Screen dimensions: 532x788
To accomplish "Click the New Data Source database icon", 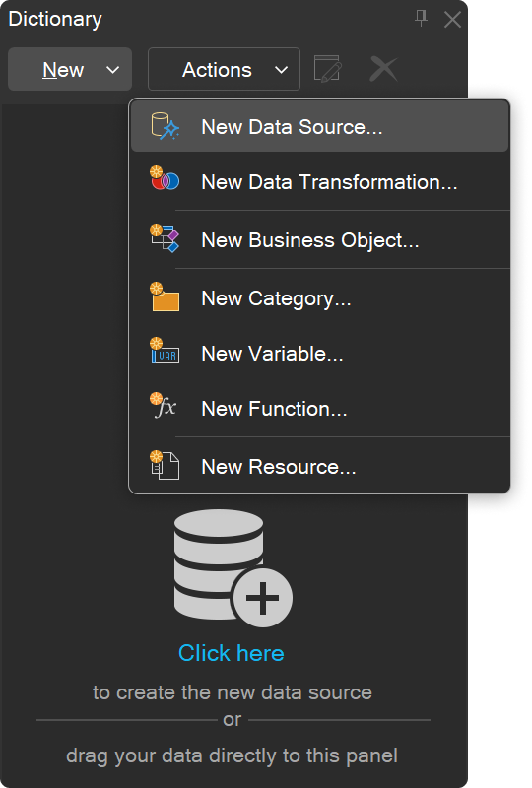I will (165, 126).
